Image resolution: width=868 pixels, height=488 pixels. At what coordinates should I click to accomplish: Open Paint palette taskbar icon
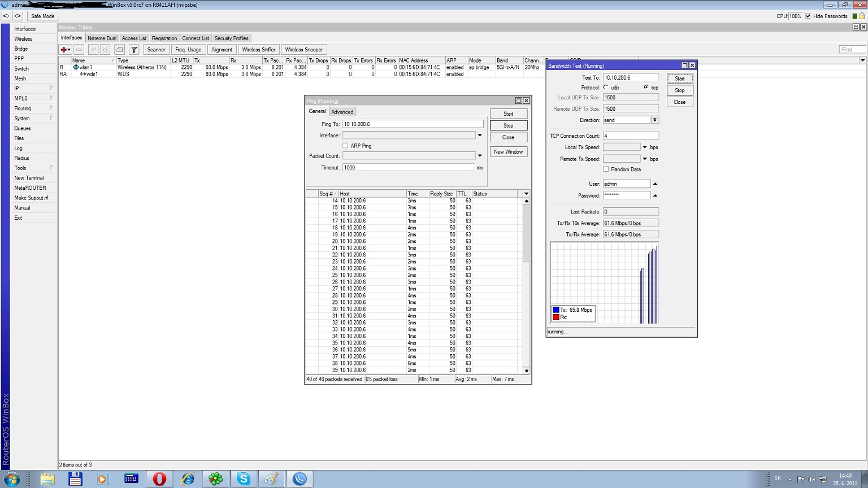(272, 479)
